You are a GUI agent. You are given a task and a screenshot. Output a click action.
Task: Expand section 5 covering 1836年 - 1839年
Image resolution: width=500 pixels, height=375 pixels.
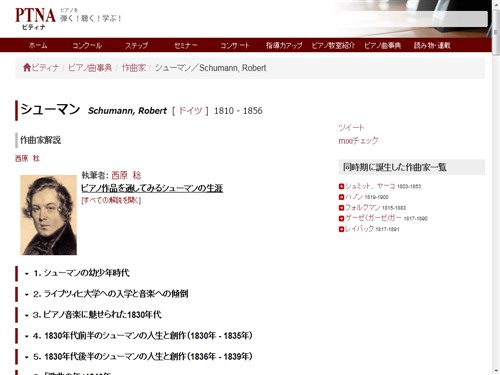pyautogui.click(x=138, y=356)
